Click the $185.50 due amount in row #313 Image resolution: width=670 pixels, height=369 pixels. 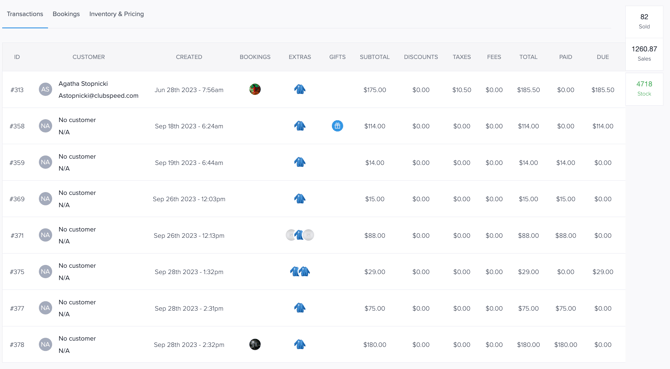pos(603,90)
